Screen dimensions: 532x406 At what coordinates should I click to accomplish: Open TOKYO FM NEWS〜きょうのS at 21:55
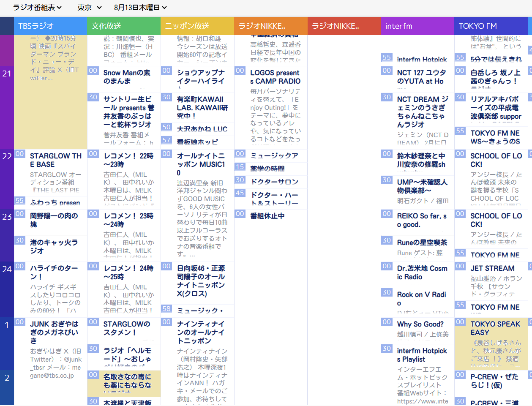(495, 137)
